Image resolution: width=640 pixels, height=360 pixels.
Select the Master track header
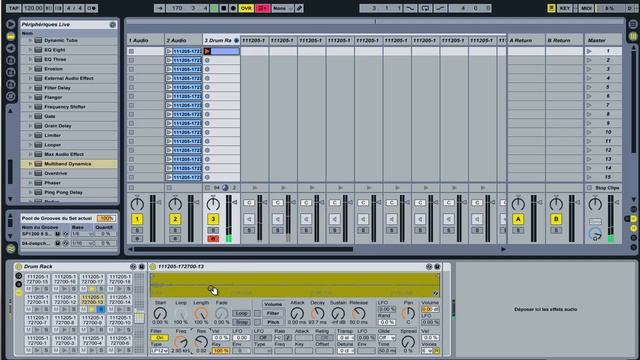tap(603, 40)
